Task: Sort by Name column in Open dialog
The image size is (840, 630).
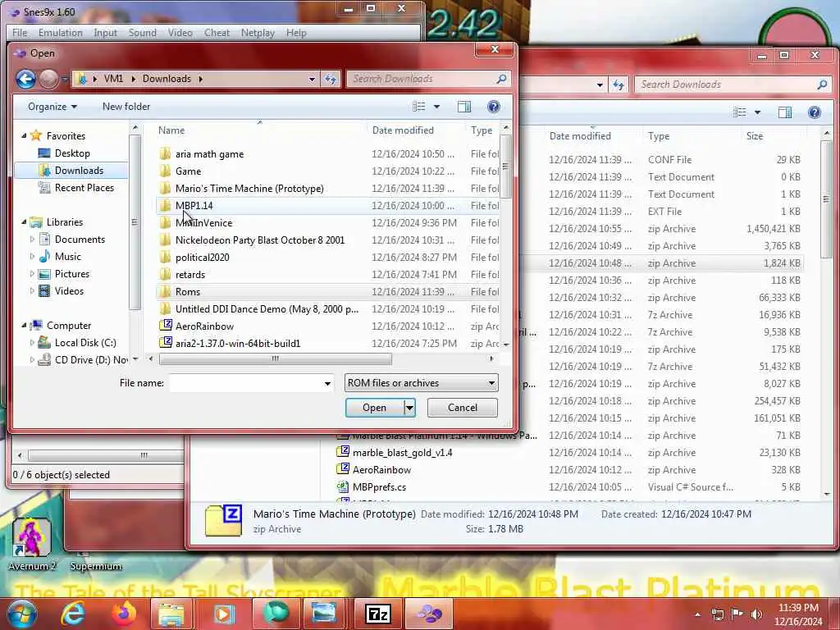Action: (x=171, y=130)
